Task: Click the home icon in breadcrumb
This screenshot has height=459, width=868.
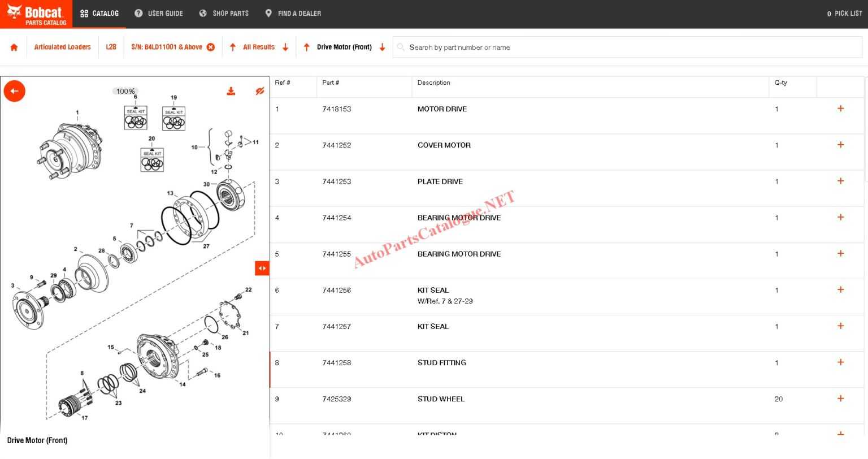Action: tap(14, 47)
